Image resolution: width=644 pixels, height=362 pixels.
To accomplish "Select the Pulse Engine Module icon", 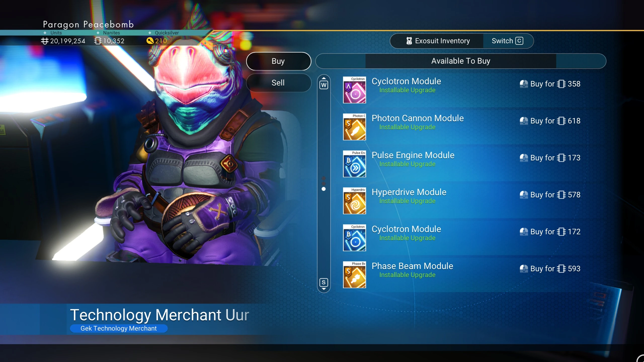I will pyautogui.click(x=354, y=164).
